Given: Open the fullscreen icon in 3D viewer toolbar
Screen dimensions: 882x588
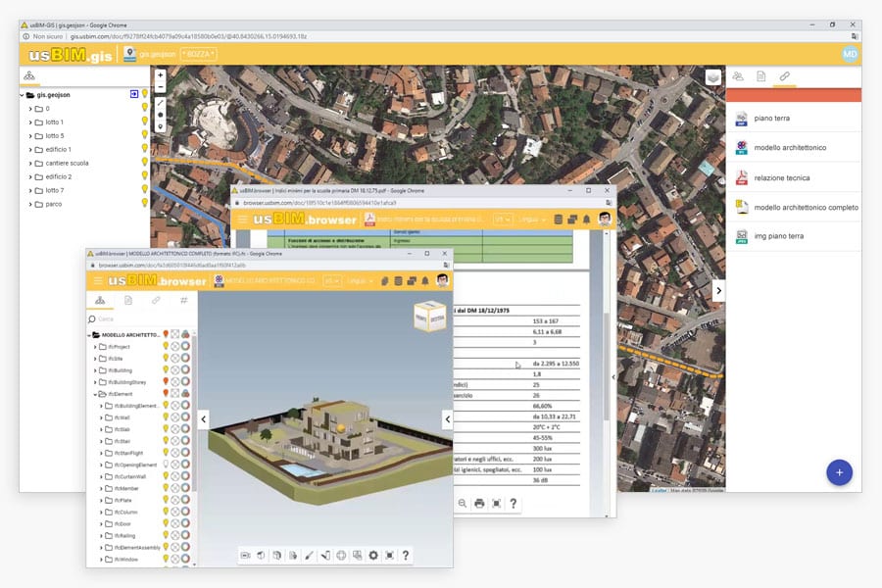Looking at the screenshot, I should tap(390, 556).
